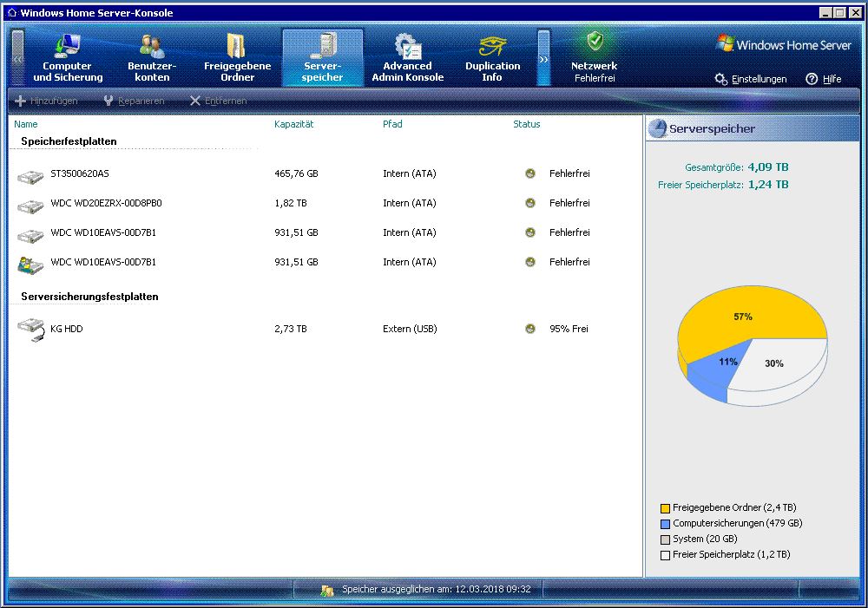
Task: Open Einstellungen settings
Action: 751,79
